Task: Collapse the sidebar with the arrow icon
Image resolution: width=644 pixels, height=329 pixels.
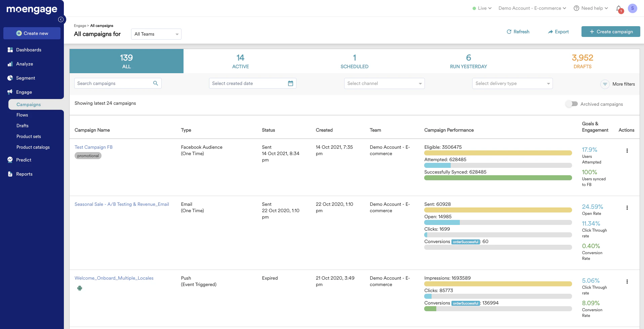Action: 61,19
